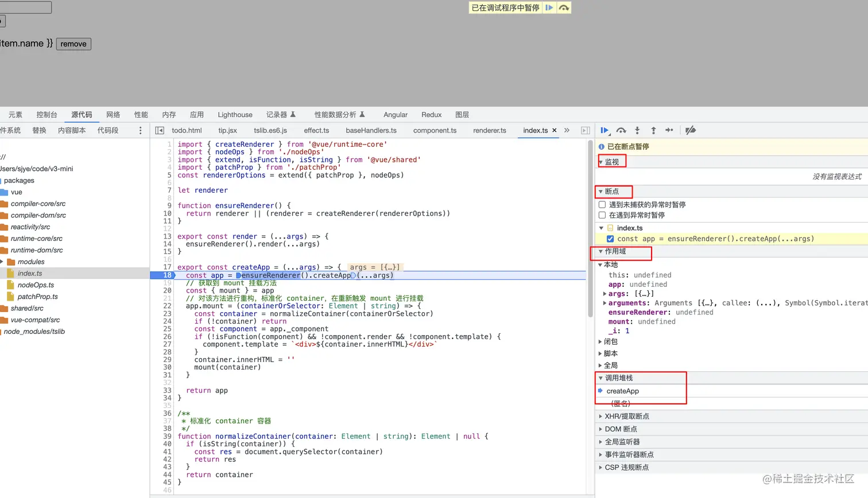Open the 元素 Elements tab

tap(15, 115)
